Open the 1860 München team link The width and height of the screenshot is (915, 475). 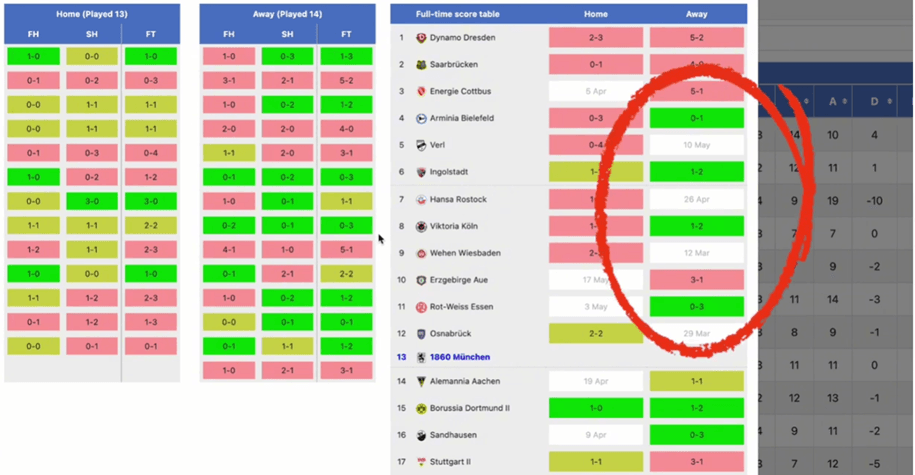[460, 357]
